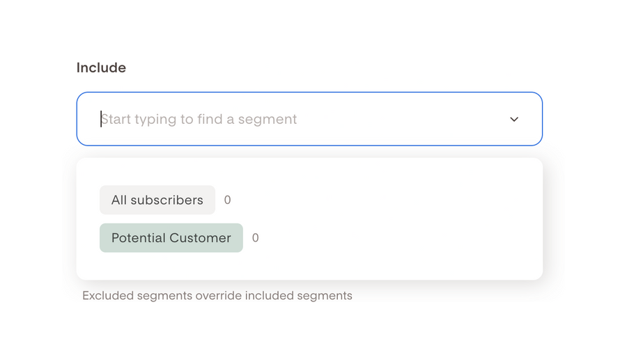
Task: Click the Include section label
Action: coord(101,68)
